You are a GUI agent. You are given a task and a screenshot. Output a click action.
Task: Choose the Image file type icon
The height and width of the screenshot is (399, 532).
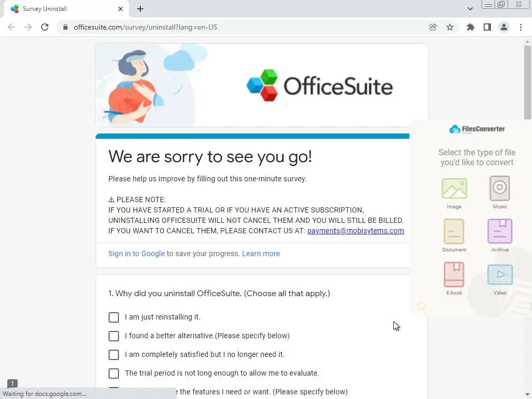click(454, 188)
